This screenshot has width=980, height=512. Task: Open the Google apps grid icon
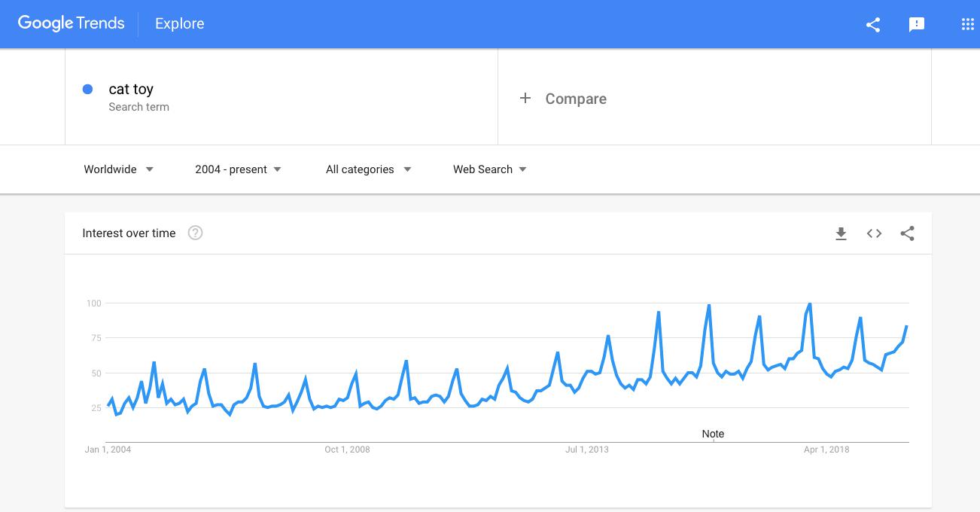click(968, 24)
